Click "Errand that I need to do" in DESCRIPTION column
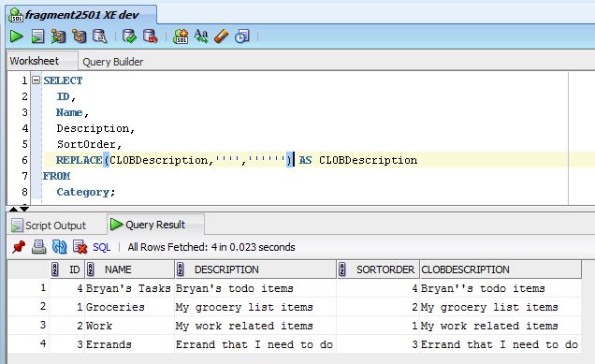Screen dimensions: 595x364 point(254,344)
